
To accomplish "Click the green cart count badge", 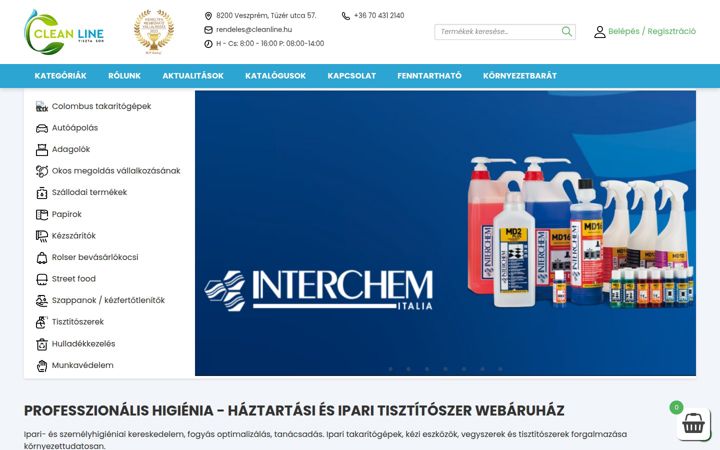I will coord(676,407).
